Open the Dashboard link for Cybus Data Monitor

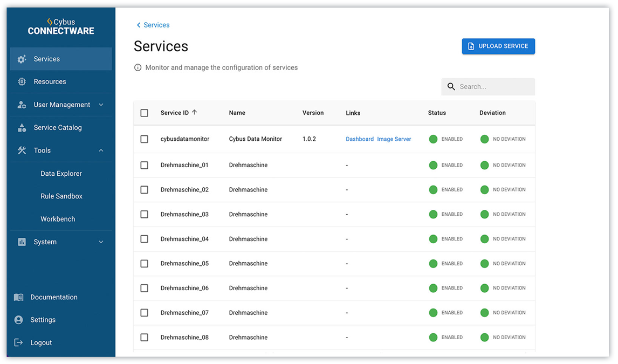tap(360, 139)
